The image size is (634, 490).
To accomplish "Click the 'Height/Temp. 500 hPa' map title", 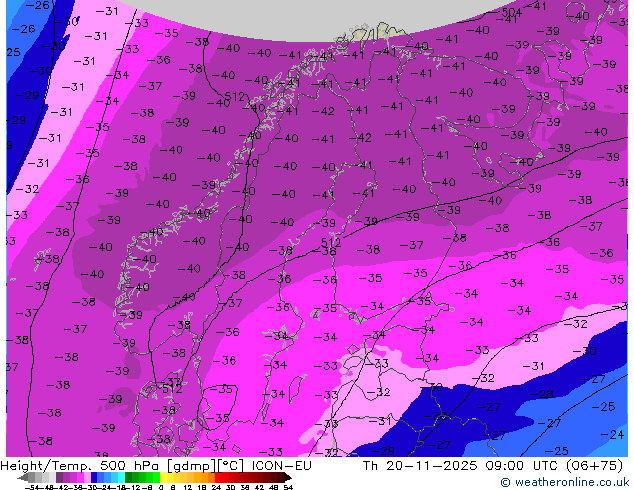I will click(81, 466).
